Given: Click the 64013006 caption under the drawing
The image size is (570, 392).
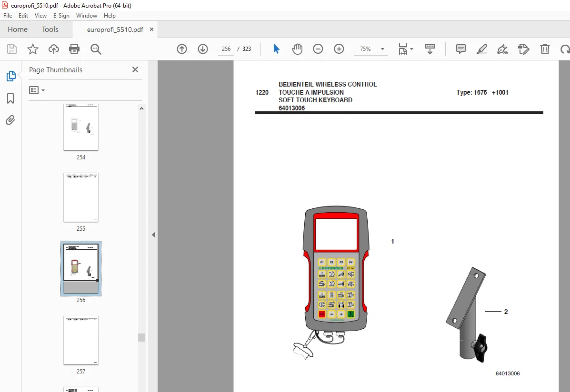Looking at the screenshot, I should [508, 373].
